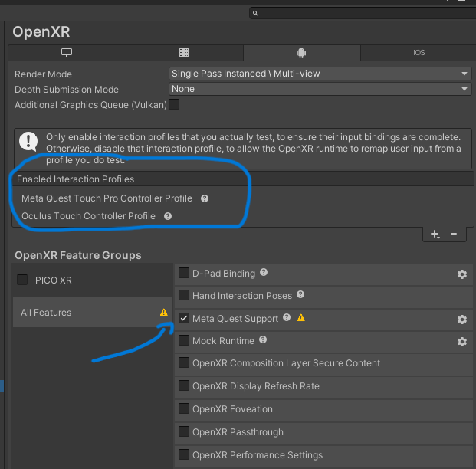This screenshot has width=476, height=469.
Task: Click the search magnifier icon
Action: tap(255, 13)
